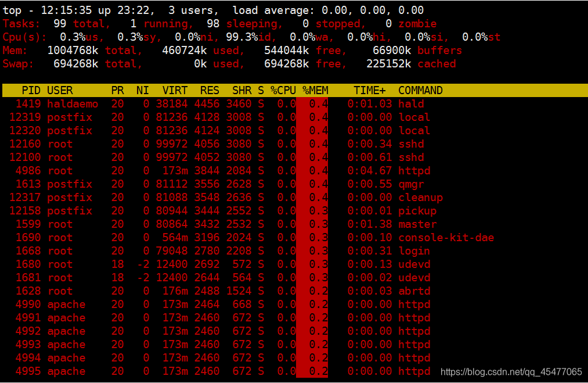588x383 pixels.
Task: Click the master command name
Action: coord(417,224)
